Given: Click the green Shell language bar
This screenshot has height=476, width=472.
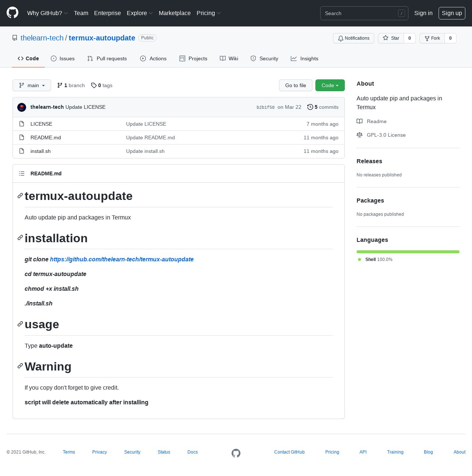Looking at the screenshot, I should [408, 252].
